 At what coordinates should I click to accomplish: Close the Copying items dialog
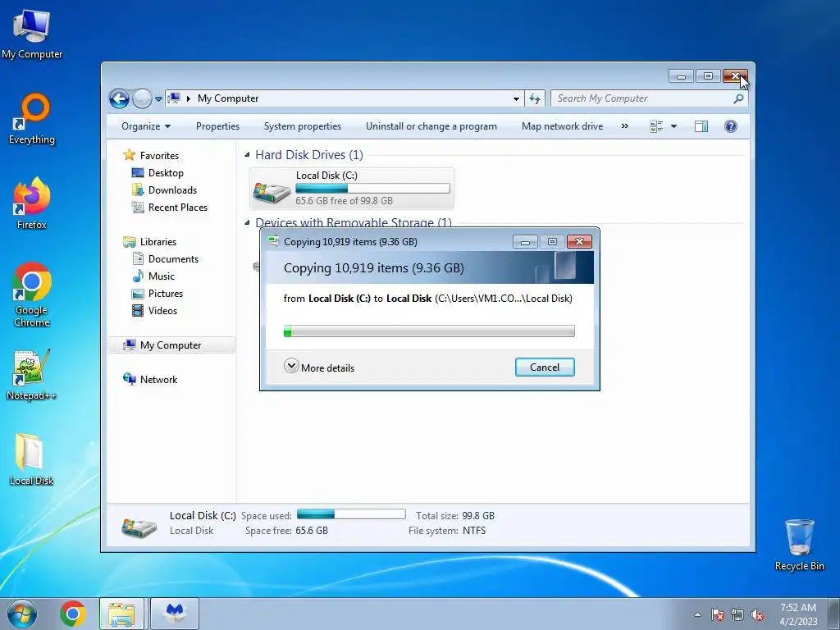579,242
